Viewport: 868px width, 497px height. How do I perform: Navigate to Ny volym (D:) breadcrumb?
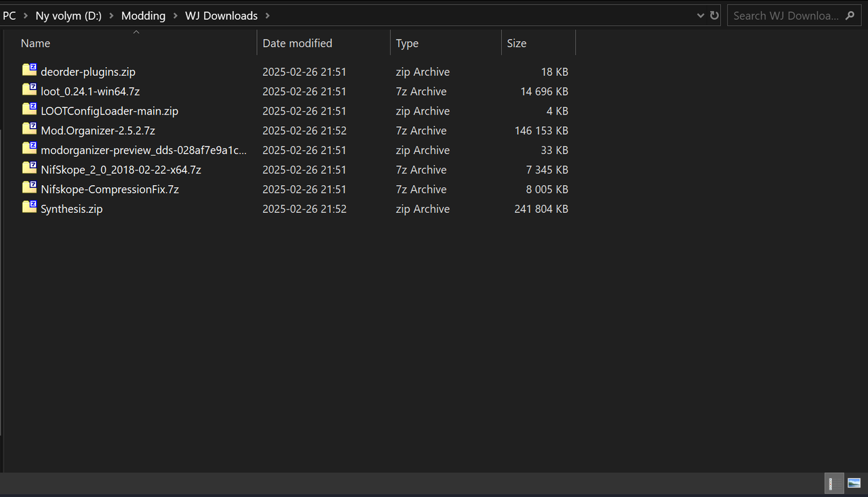tap(68, 16)
